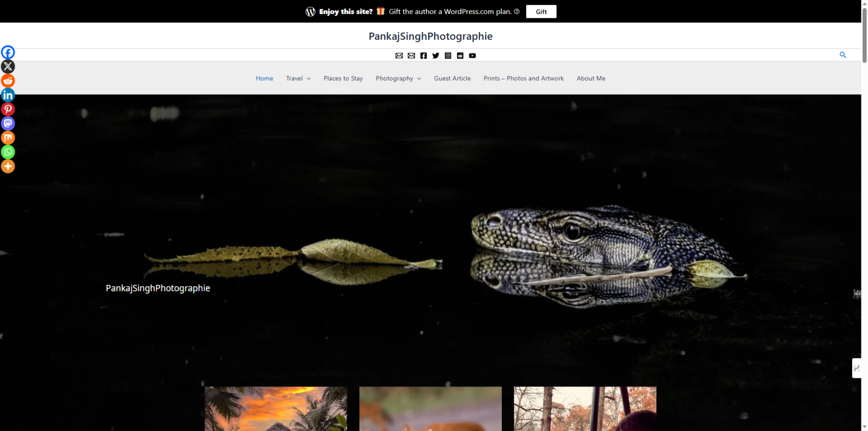
Task: Click the PankajSinghPhotographie site title
Action: (x=431, y=36)
